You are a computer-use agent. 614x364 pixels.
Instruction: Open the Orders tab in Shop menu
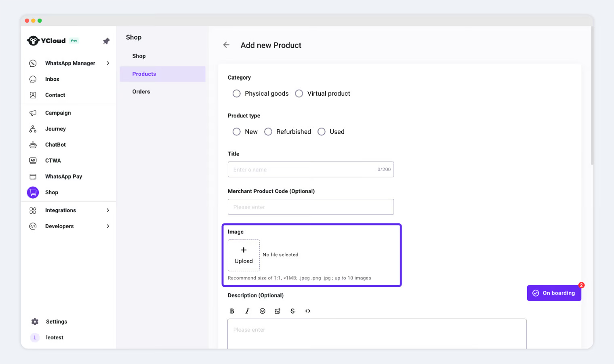(141, 92)
